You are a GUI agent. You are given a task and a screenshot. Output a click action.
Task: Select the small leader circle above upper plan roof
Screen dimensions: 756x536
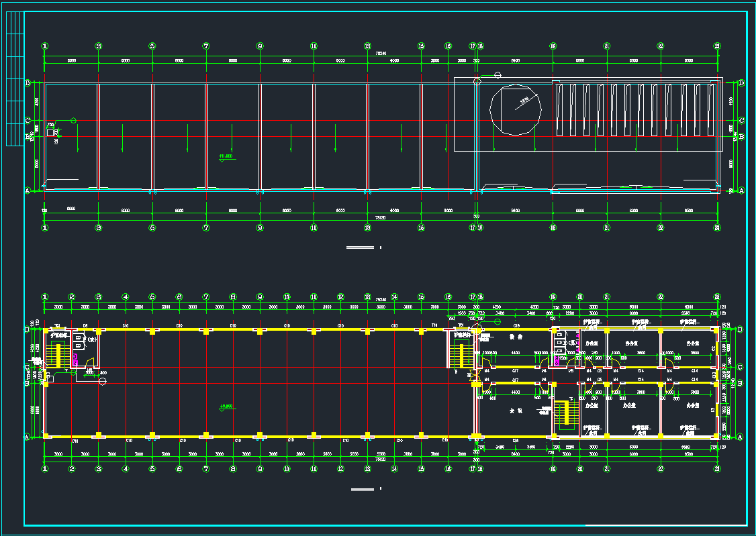click(498, 74)
